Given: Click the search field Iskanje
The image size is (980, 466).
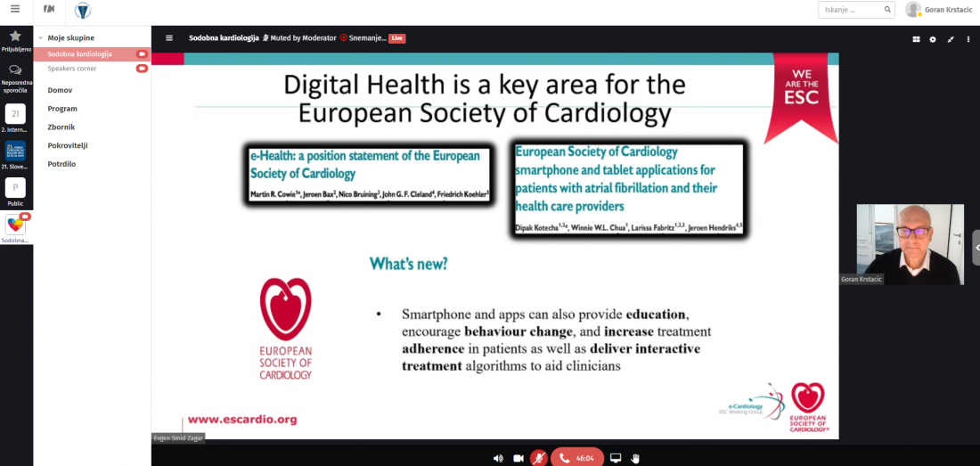Looking at the screenshot, I should click(851, 10).
